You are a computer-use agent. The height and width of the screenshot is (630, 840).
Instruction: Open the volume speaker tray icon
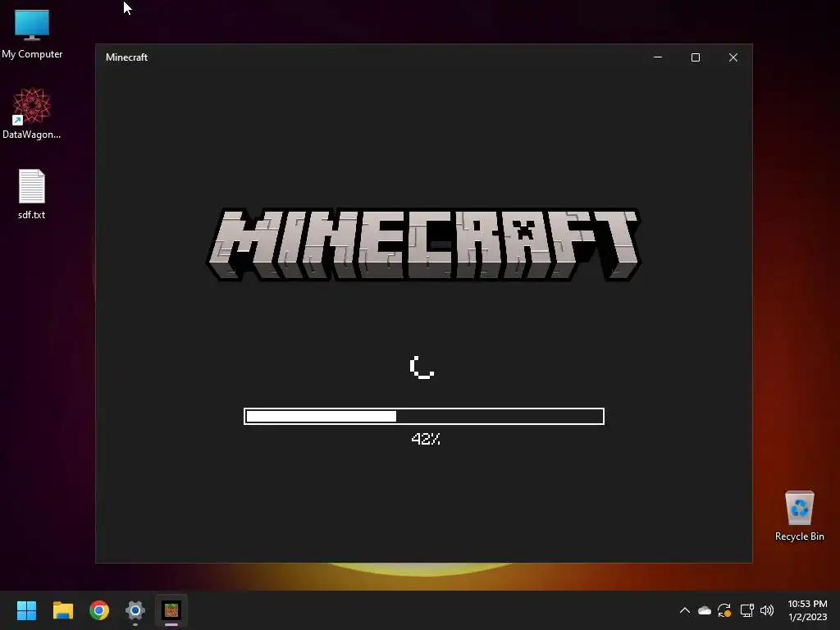(767, 610)
